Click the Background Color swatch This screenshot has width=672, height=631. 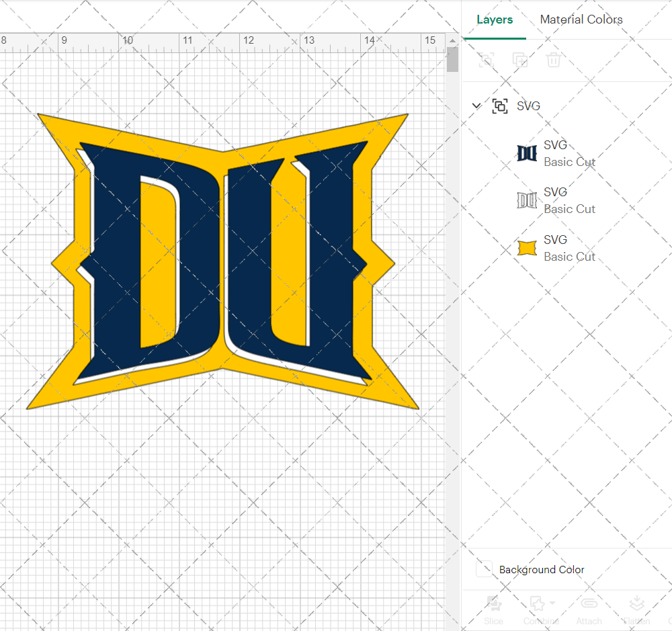pos(485,569)
